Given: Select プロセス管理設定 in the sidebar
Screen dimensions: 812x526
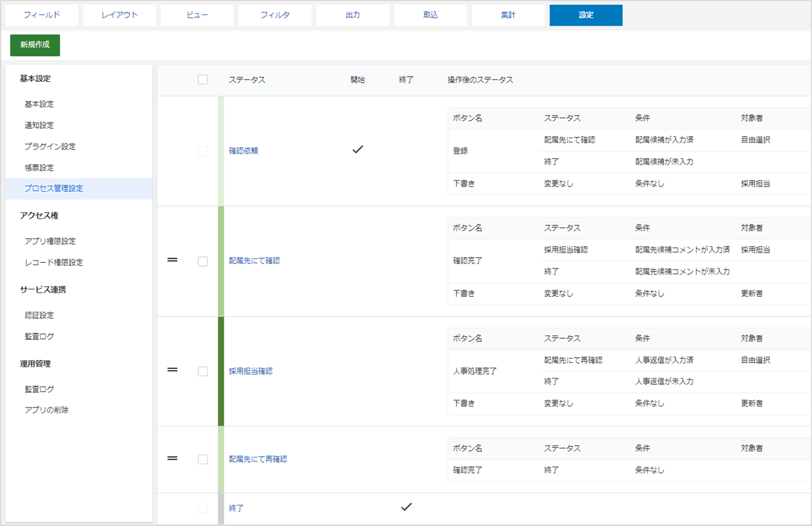Looking at the screenshot, I should pos(79,189).
